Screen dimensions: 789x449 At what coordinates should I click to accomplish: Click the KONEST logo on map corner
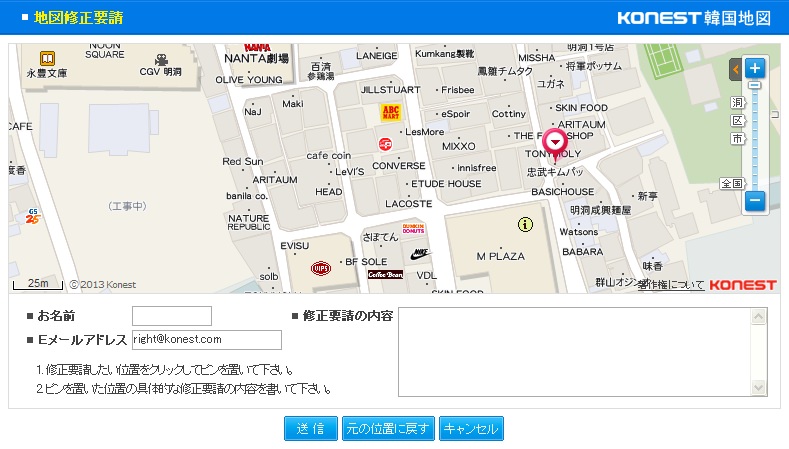(x=743, y=285)
